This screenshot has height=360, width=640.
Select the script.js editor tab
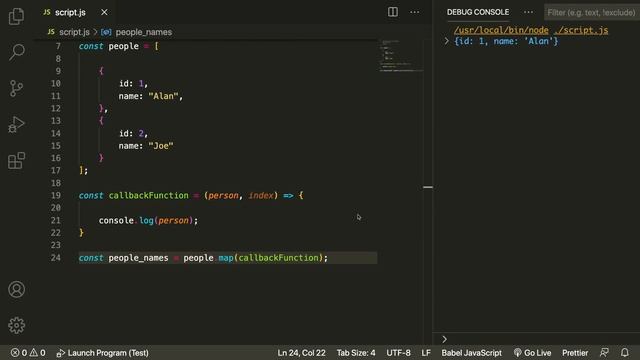point(70,12)
